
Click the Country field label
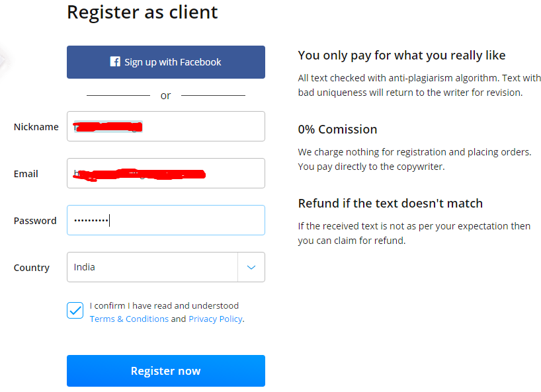click(x=32, y=268)
